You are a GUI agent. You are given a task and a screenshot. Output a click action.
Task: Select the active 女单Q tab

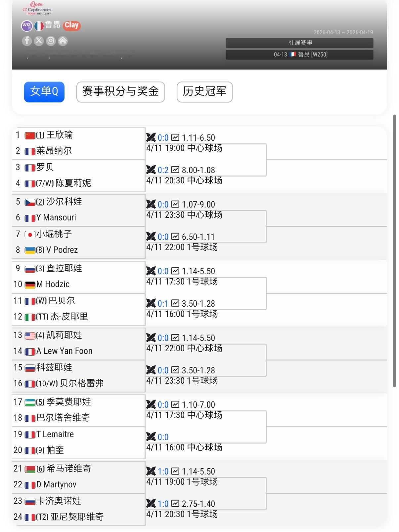point(44,92)
